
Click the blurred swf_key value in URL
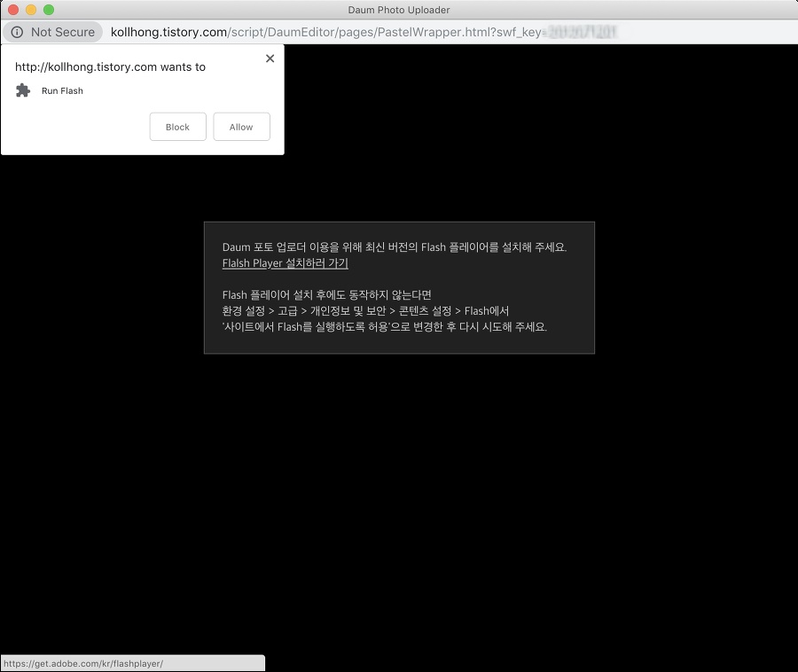581,32
